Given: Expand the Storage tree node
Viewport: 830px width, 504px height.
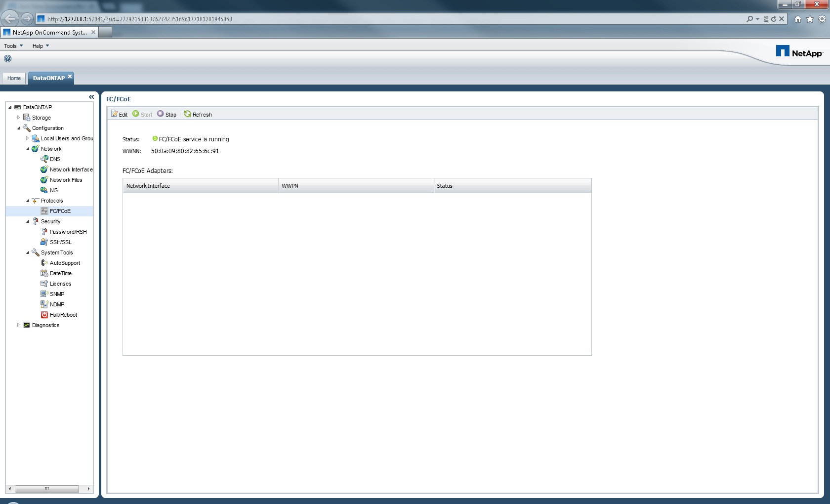Looking at the screenshot, I should tap(19, 118).
